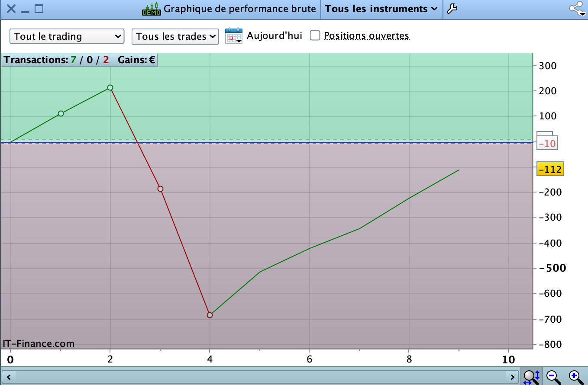Click the zoom out magnifier icon

point(553,376)
